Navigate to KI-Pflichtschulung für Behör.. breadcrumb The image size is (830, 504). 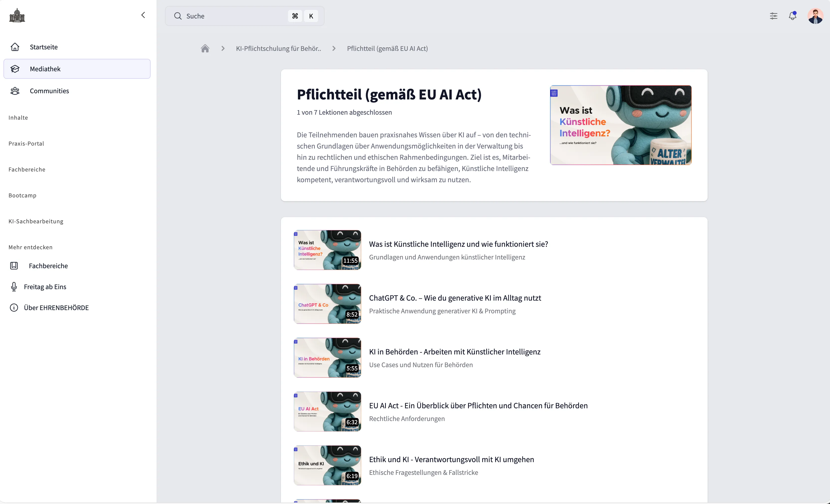[x=278, y=49]
